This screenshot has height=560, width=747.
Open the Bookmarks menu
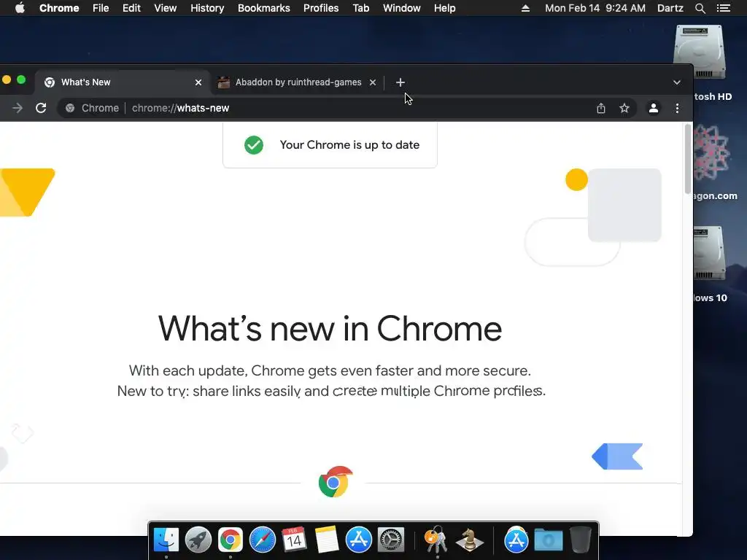[264, 8]
